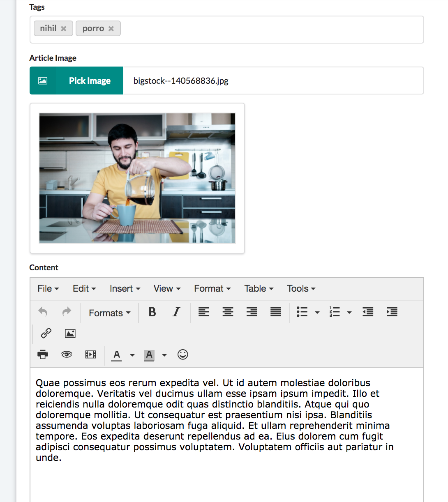Select the coffee-pouring image thumbnail
Screen dimensions: 448x502
137,177
